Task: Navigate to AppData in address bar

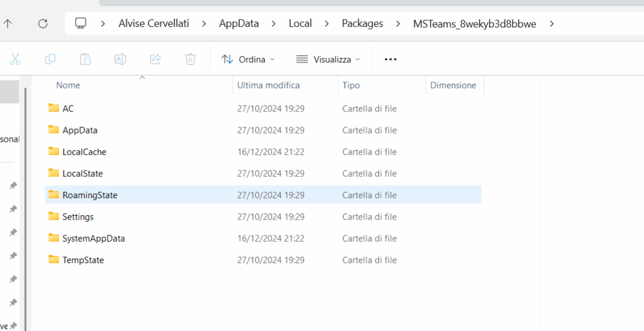Action: (x=238, y=23)
